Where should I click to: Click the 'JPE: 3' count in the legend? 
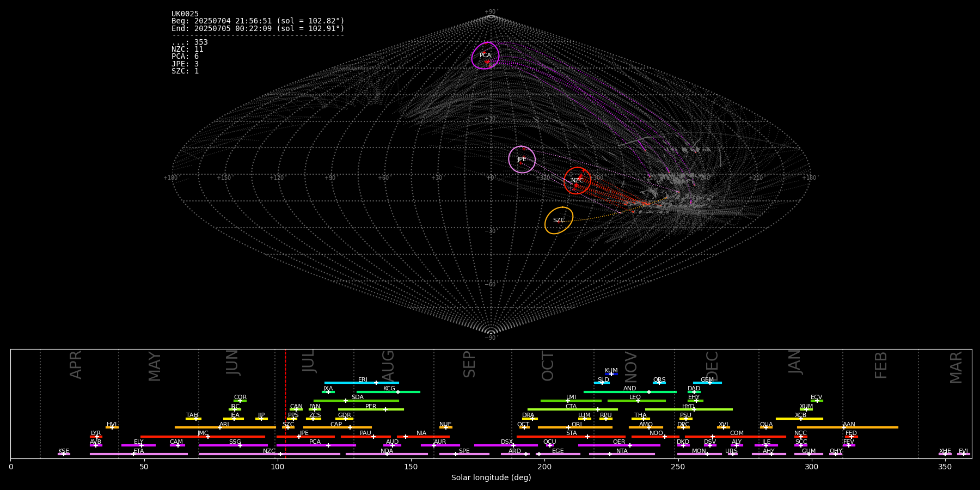pos(185,64)
